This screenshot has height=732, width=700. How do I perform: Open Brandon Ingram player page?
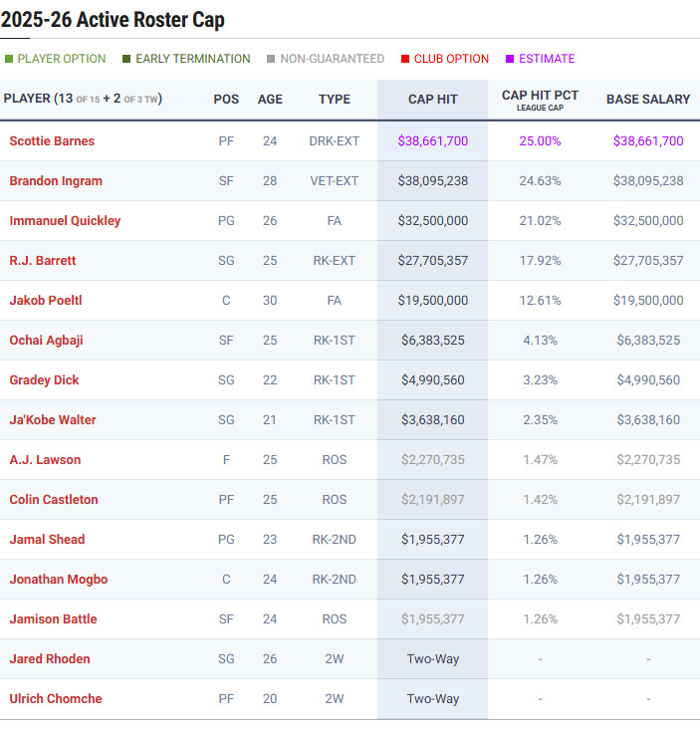(56, 180)
